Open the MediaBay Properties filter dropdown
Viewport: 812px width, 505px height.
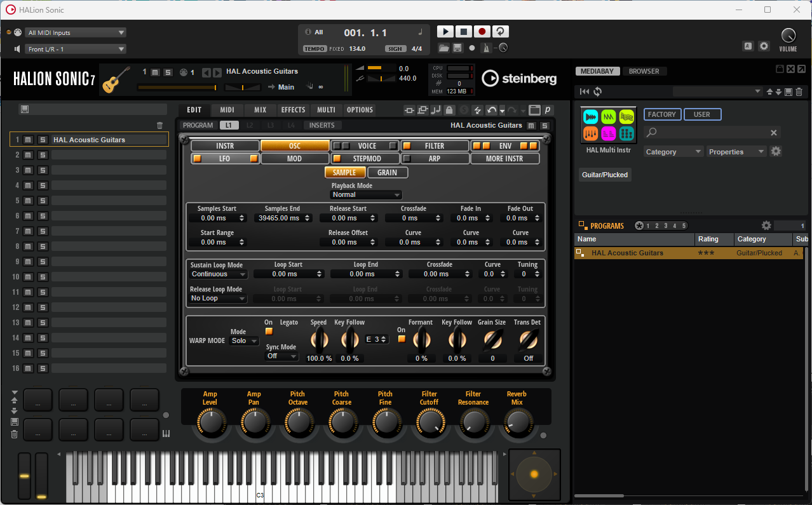[x=736, y=152]
